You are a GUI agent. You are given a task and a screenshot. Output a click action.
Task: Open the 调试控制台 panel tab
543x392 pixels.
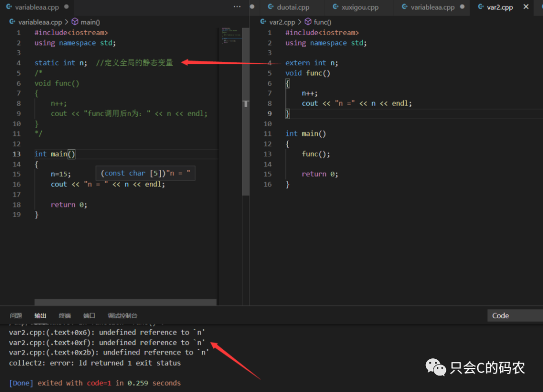(122, 316)
